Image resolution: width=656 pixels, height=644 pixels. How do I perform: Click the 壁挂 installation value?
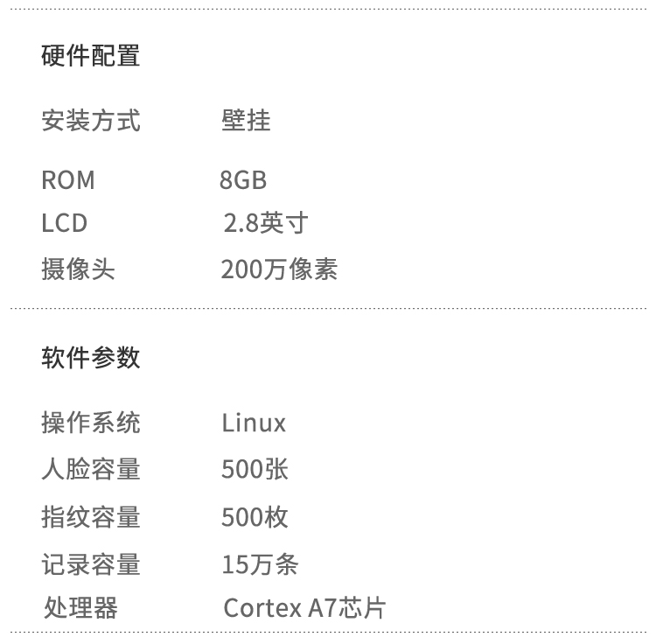246,120
